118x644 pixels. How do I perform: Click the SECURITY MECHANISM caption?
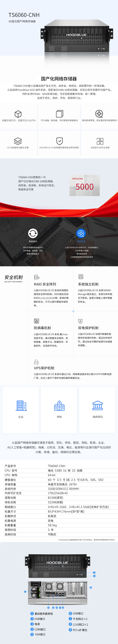[13, 282]
